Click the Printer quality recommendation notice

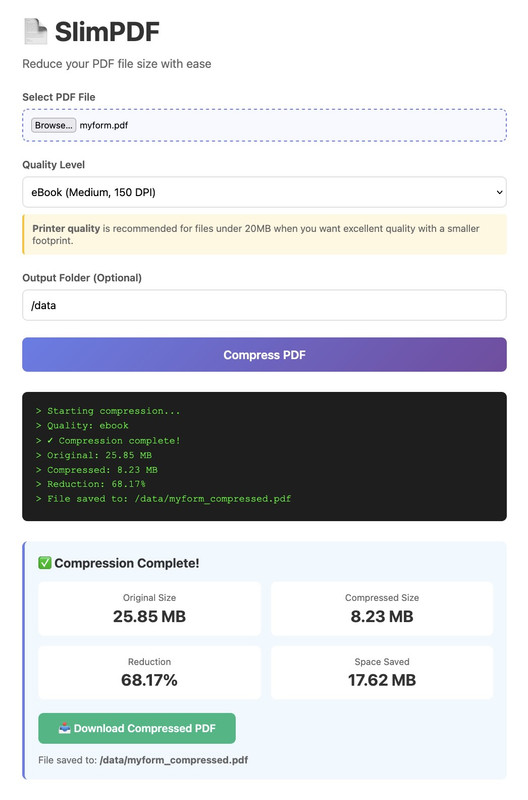tap(264, 235)
